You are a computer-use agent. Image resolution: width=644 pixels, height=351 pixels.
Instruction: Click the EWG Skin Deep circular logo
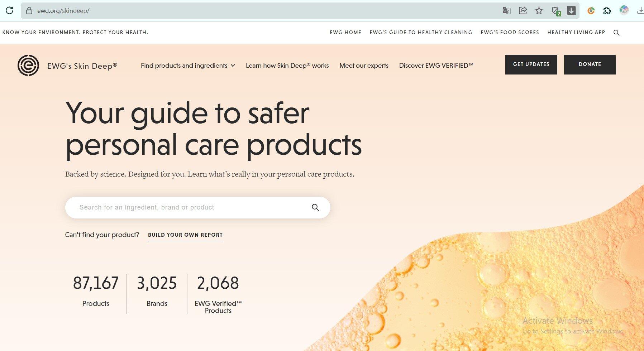pyautogui.click(x=28, y=65)
